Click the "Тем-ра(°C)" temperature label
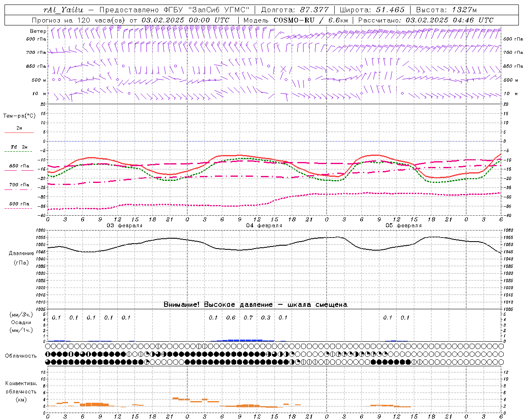 click(x=19, y=116)
